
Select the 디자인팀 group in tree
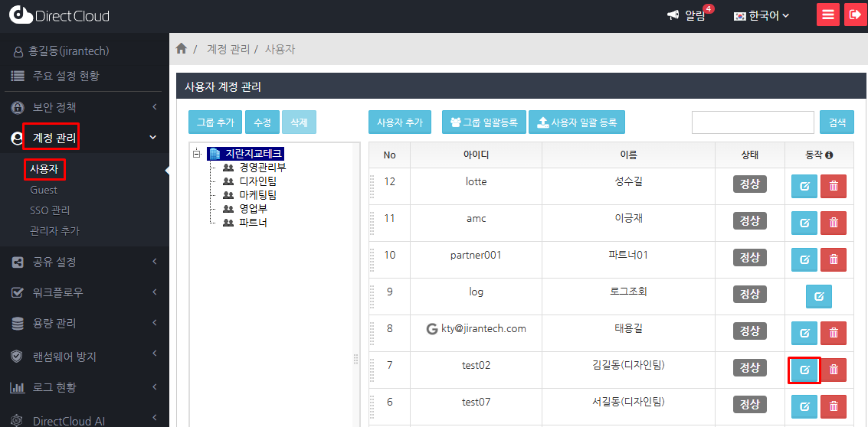point(257,181)
